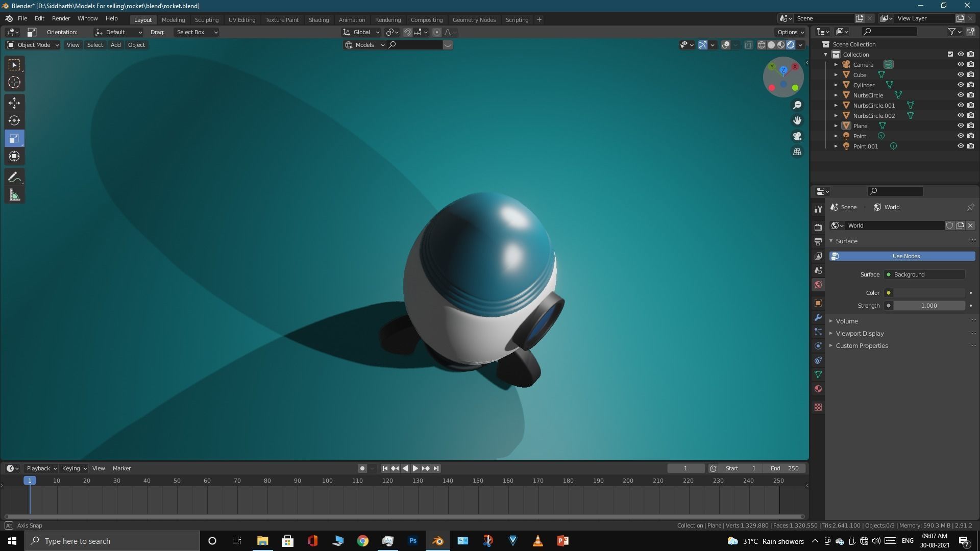Activate the Measure tool
The height and width of the screenshot is (551, 980).
pyautogui.click(x=14, y=195)
